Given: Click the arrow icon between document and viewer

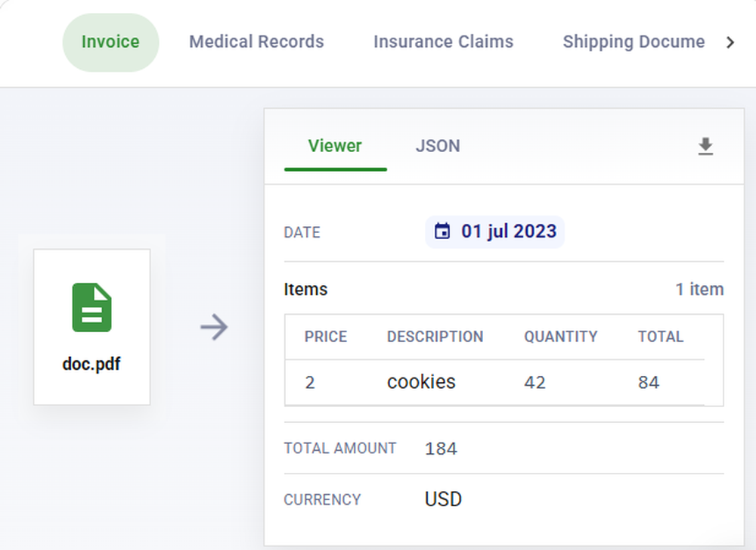Looking at the screenshot, I should click(213, 327).
